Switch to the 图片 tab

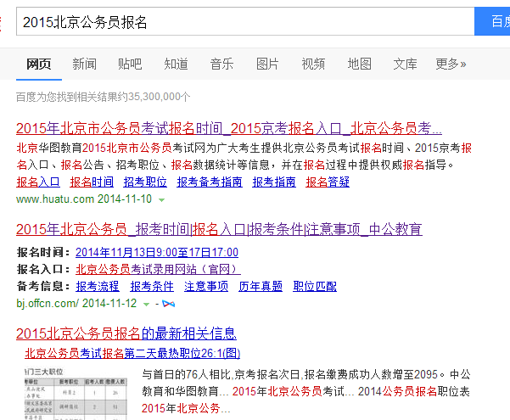(267, 64)
